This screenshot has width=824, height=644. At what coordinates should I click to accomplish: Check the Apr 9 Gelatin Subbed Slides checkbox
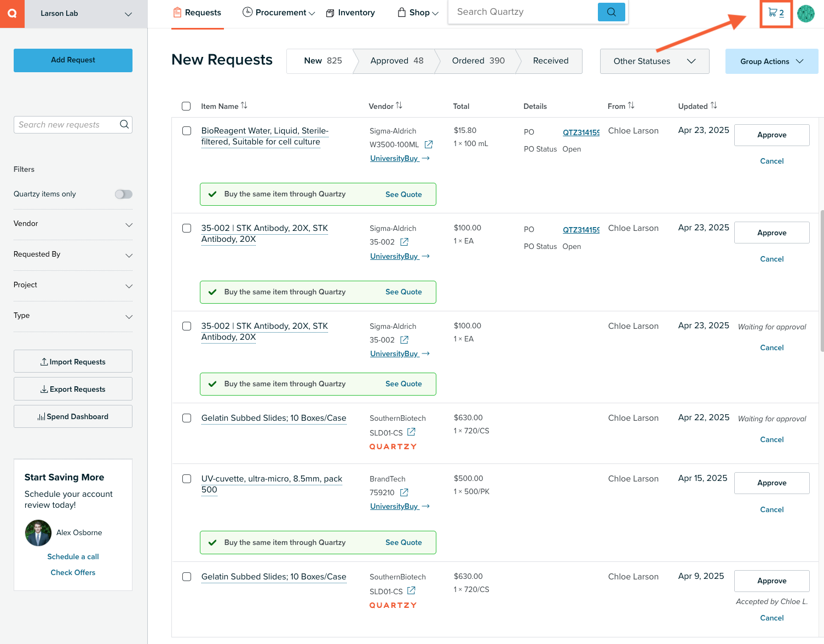(187, 577)
